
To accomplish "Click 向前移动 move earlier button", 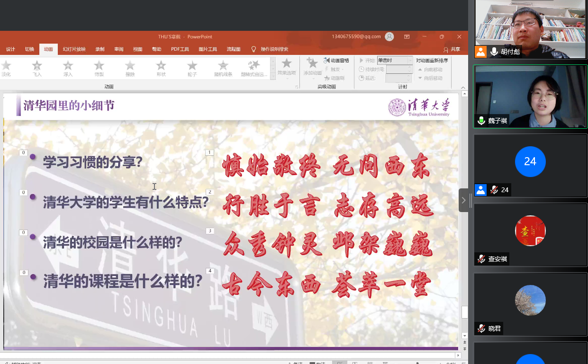I will pos(430,70).
